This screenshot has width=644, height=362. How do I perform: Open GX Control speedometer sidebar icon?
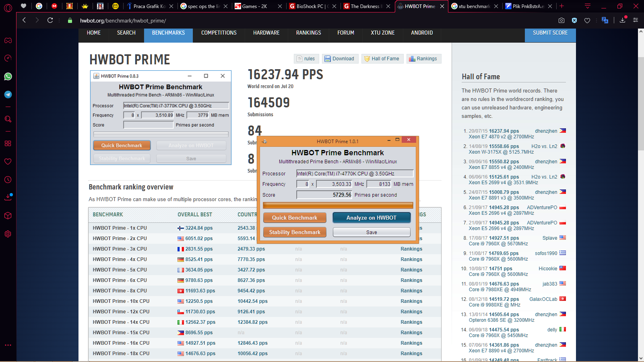point(8,58)
